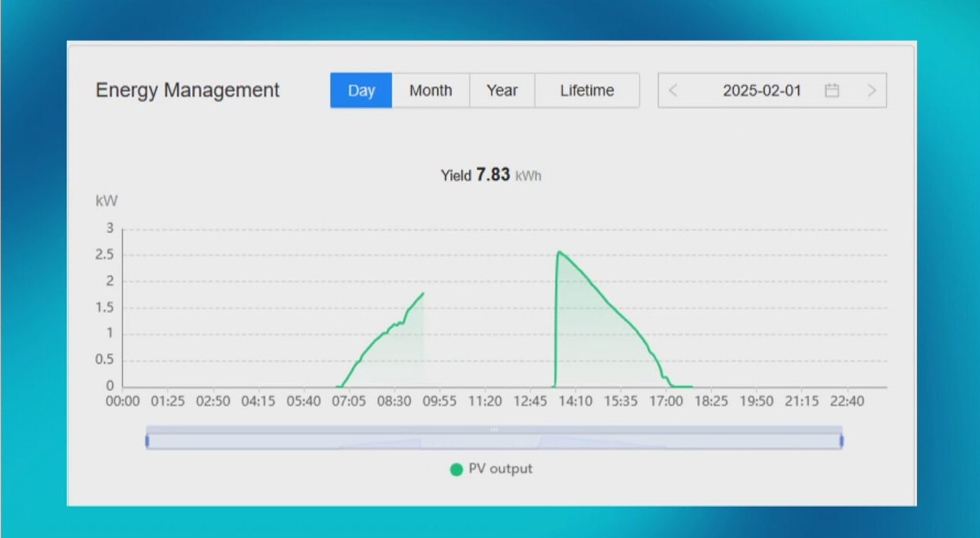Click the right handle of zoom slider
980x538 pixels.
point(842,441)
